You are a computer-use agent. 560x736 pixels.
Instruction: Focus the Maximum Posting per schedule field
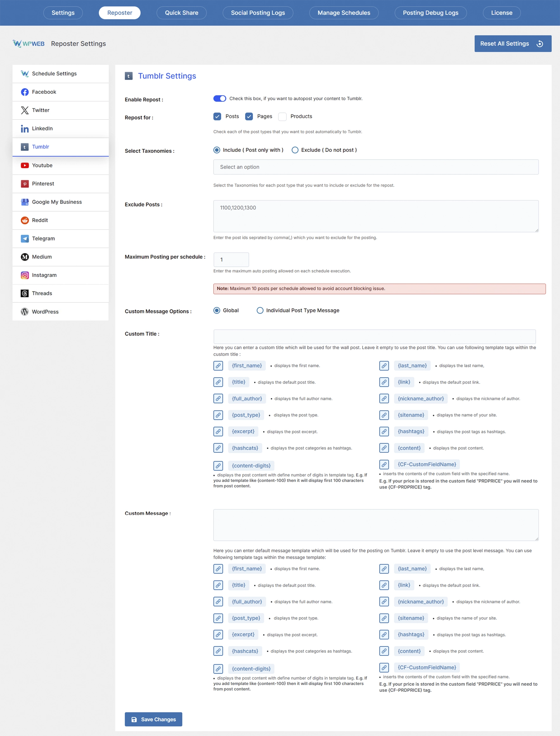[x=231, y=259]
